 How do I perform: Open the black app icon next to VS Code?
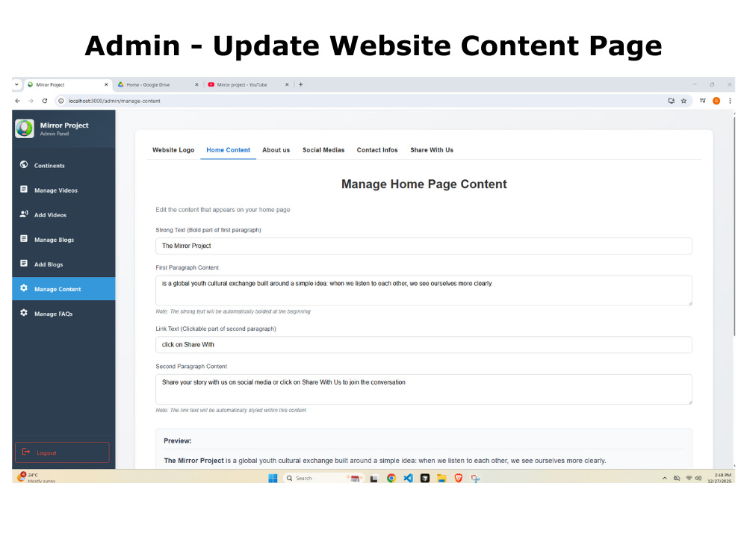425,478
